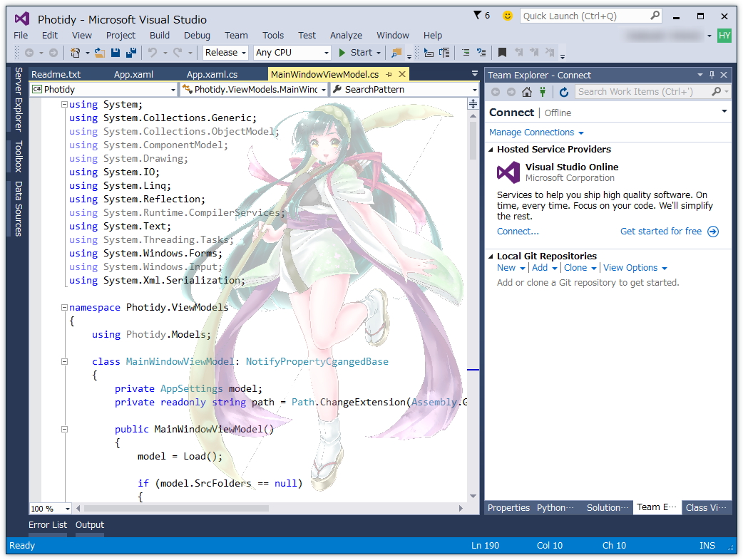
Task: Collapse the Hosted Service Providers section
Action: [490, 150]
